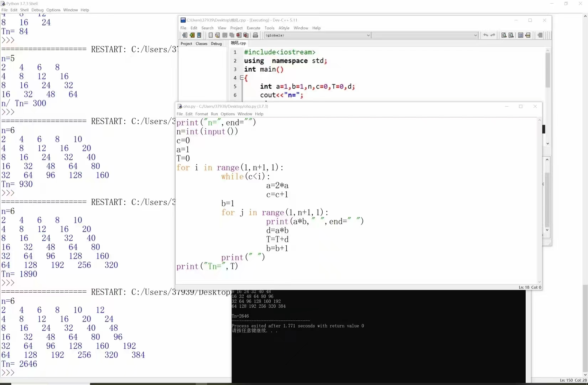The image size is (588, 385).
Task: Click the Redo arrow in Dev-C++ toolbar
Action: pyautogui.click(x=493, y=35)
